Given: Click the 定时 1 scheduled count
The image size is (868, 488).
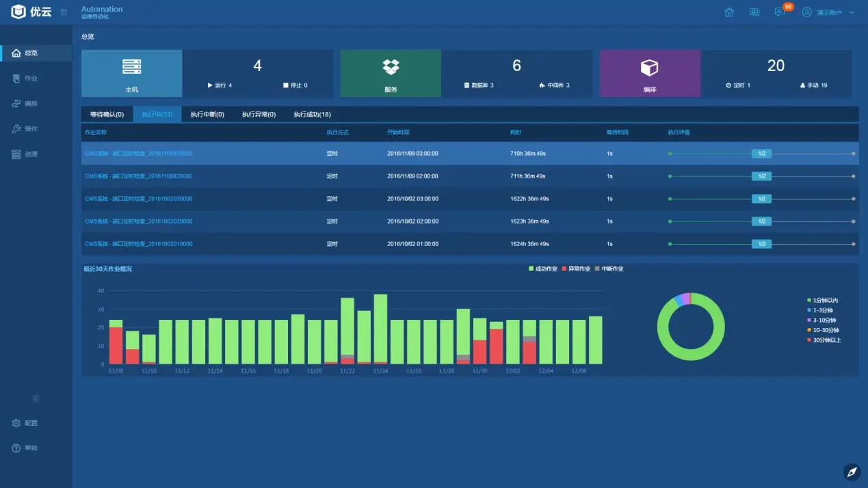Looking at the screenshot, I should pos(738,85).
